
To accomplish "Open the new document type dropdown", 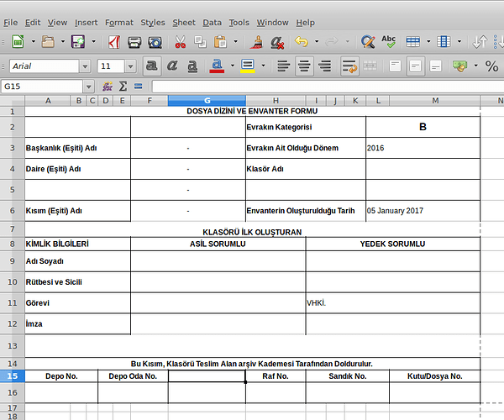I will (33, 42).
